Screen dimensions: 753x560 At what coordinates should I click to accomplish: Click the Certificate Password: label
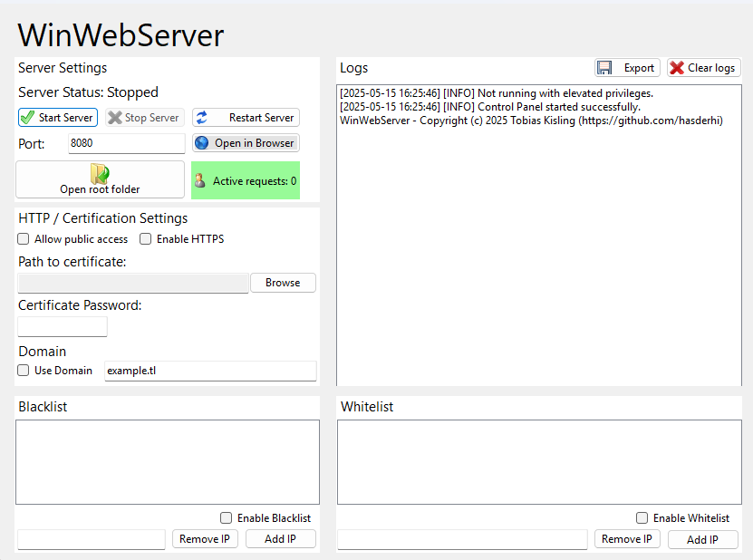point(80,305)
